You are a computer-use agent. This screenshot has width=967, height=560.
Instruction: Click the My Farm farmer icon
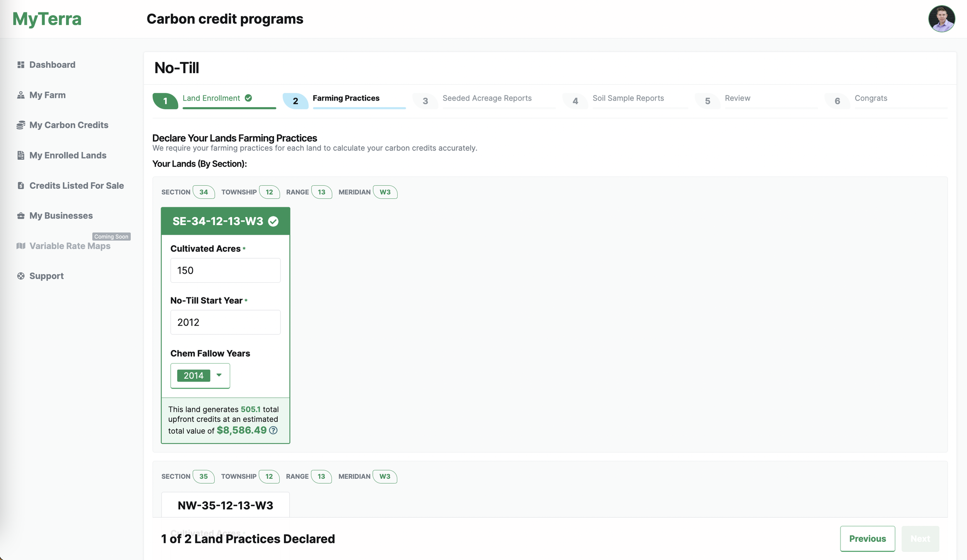tap(21, 95)
